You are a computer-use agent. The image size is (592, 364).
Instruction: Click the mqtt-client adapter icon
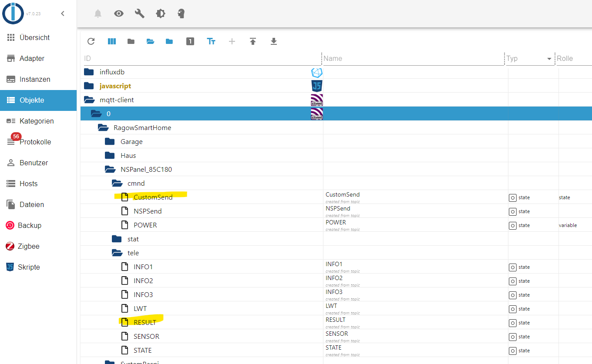coord(317,100)
